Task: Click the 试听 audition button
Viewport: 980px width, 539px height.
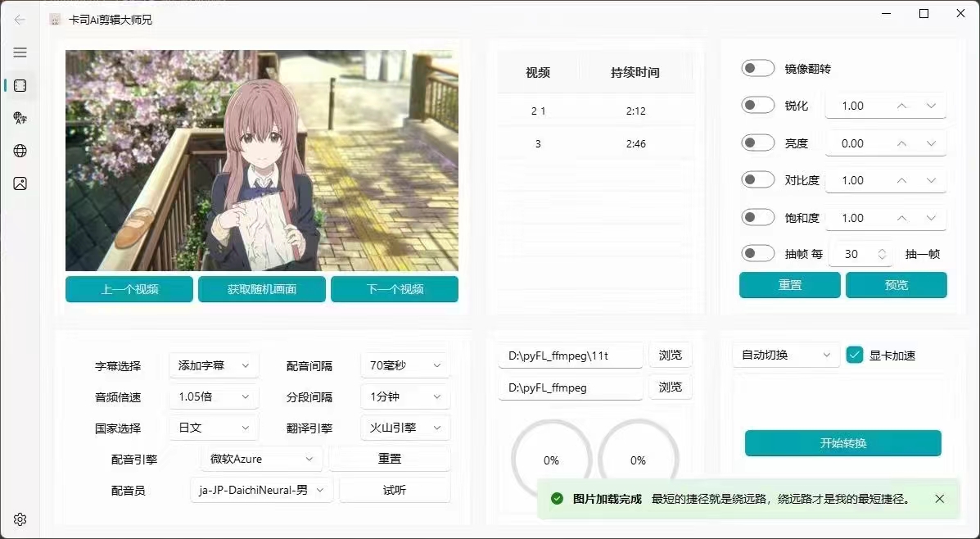Action: pos(395,490)
